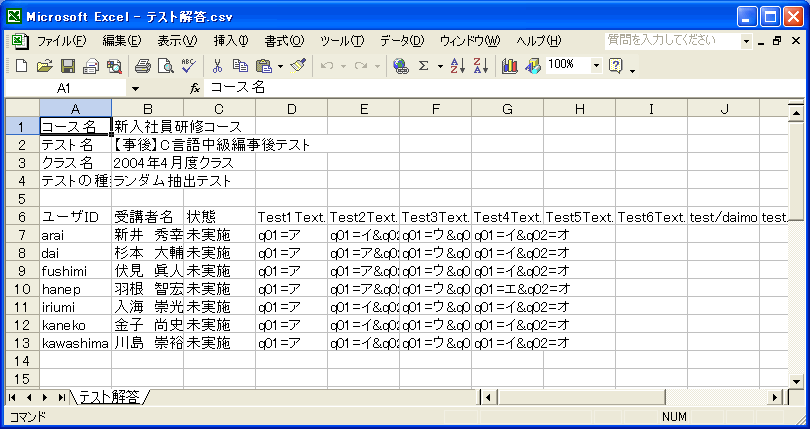Click the Excel document icon in menu bar
The image size is (810, 429).
pos(20,41)
